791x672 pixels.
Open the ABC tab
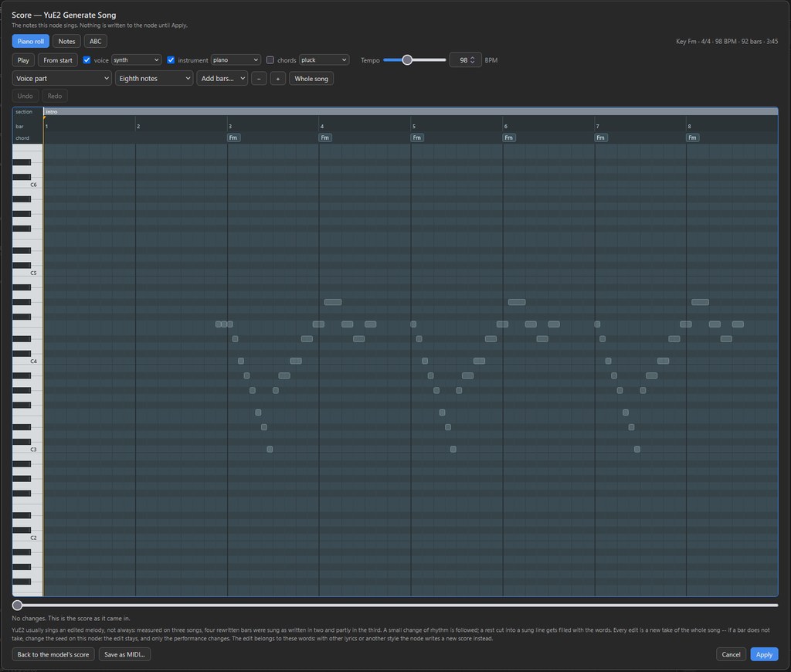point(95,42)
